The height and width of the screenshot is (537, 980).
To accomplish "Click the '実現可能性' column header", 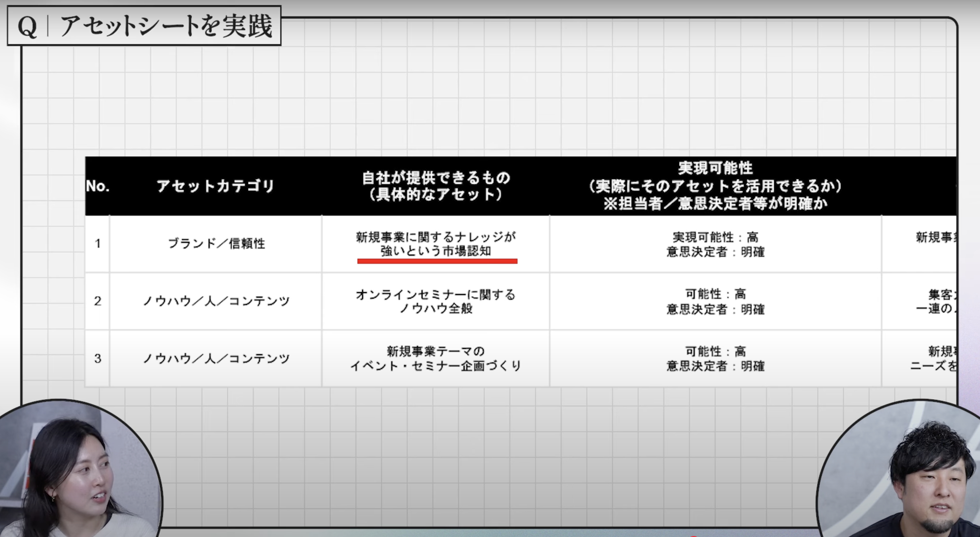I will coord(715,186).
